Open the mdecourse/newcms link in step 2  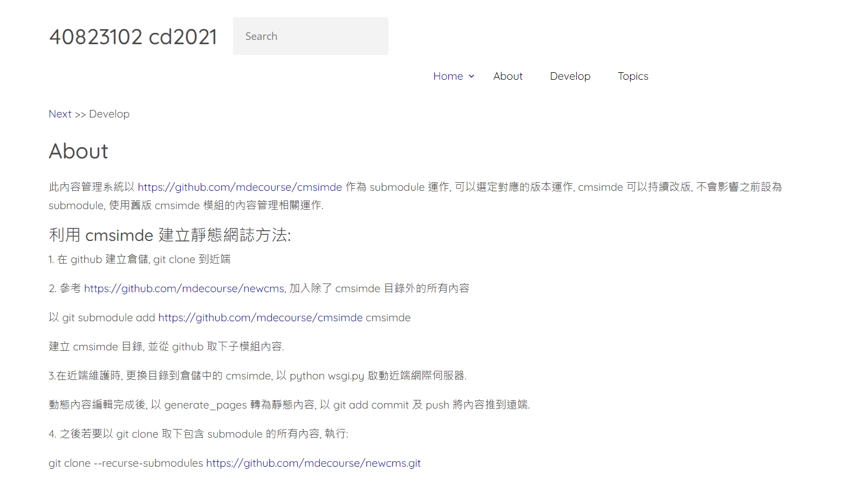point(184,288)
